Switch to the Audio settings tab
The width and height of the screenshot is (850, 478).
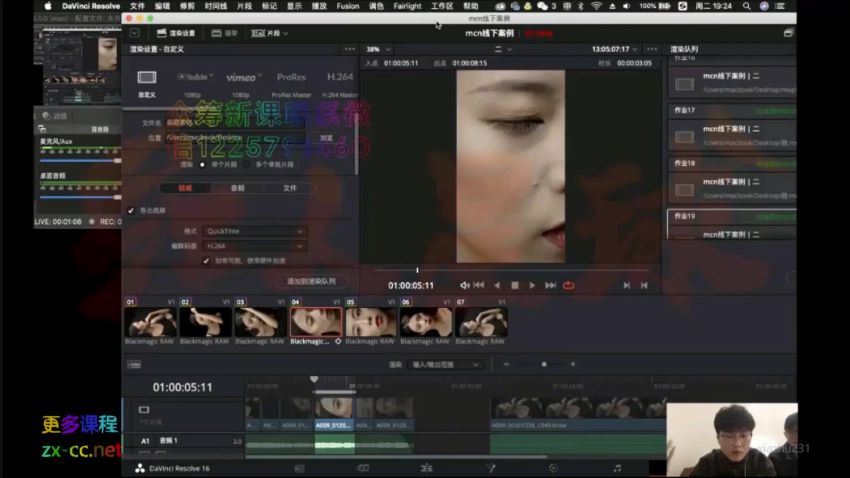(x=237, y=188)
